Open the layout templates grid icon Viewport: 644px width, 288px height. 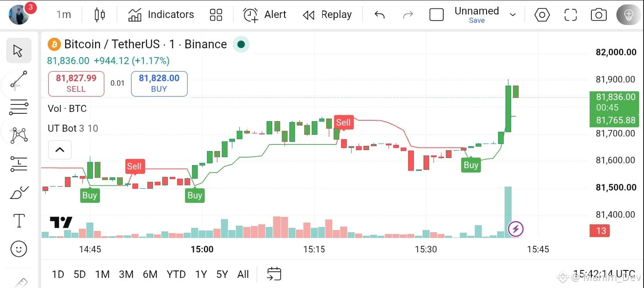[216, 15]
